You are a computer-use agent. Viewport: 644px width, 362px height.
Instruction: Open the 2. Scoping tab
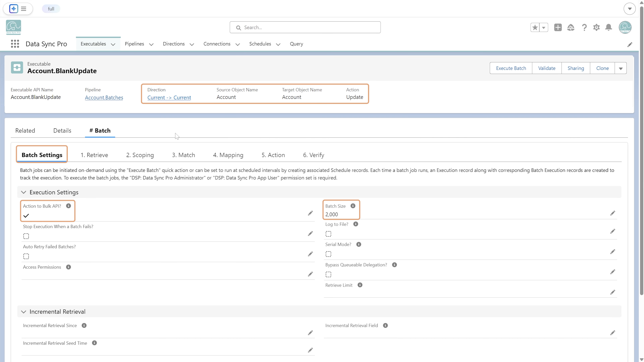pyautogui.click(x=140, y=155)
